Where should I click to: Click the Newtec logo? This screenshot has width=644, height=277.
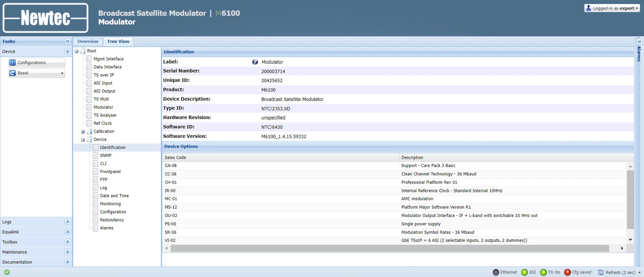pyautogui.click(x=46, y=18)
